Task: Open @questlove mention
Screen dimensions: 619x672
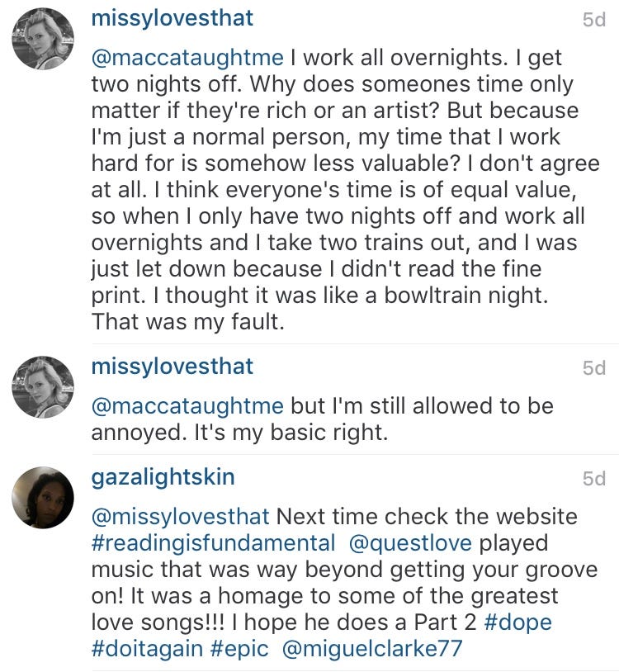Action: 410,543
